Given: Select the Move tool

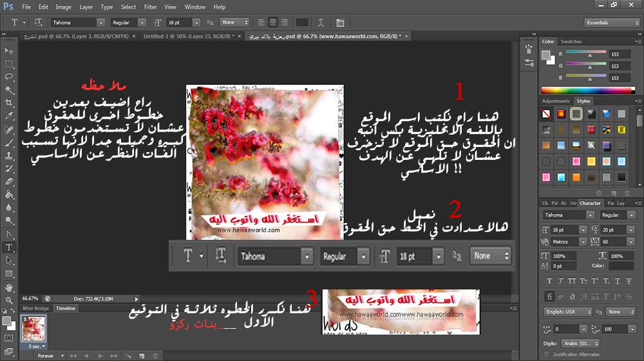Looking at the screenshot, I should coord(9,51).
